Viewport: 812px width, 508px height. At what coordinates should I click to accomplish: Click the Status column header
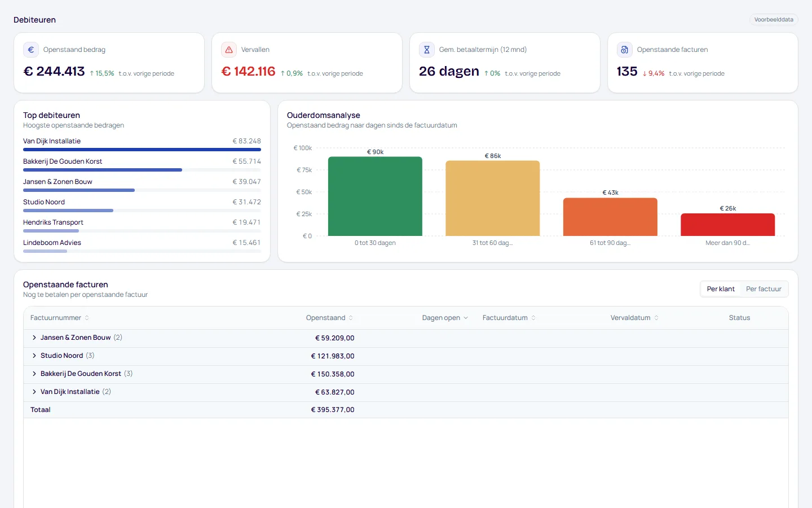[739, 318]
